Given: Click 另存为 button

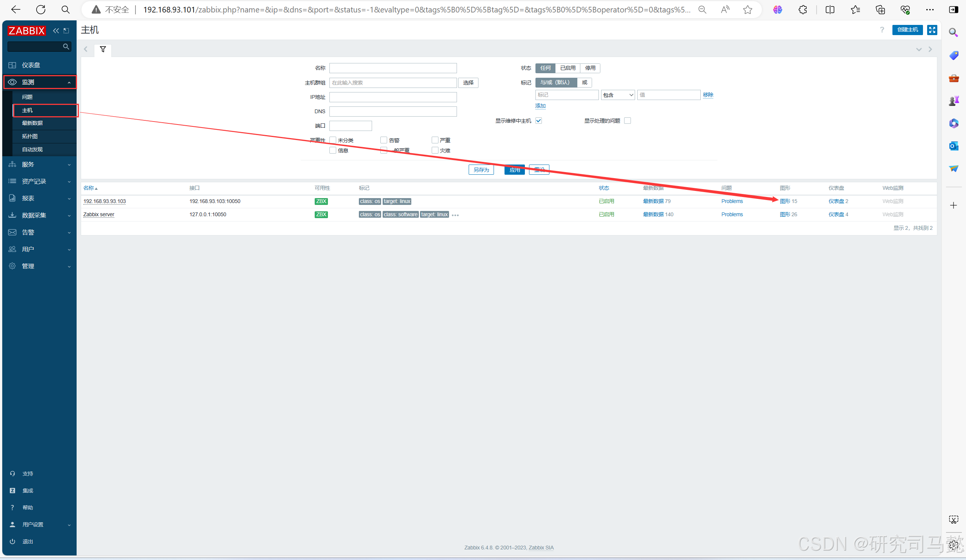Looking at the screenshot, I should click(481, 170).
